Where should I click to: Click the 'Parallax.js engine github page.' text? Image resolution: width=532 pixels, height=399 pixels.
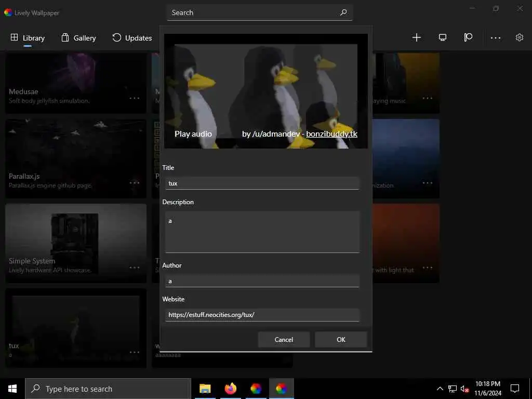click(50, 185)
